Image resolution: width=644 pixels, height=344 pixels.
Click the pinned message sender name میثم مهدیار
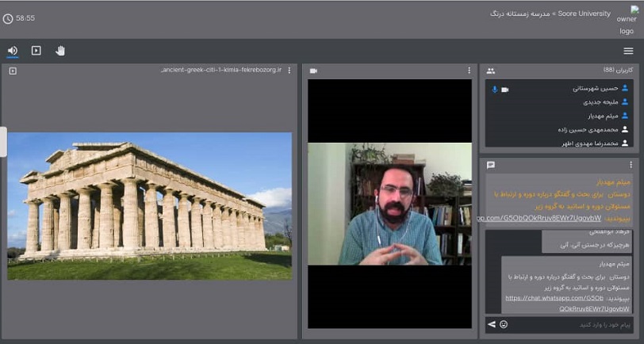(614, 182)
